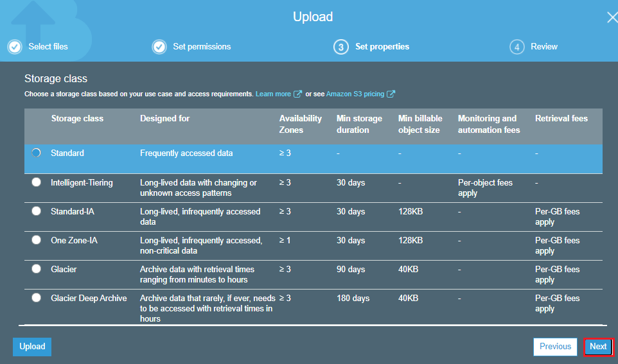The width and height of the screenshot is (618, 364).
Task: Close the Upload dialog with X
Action: tap(612, 17)
